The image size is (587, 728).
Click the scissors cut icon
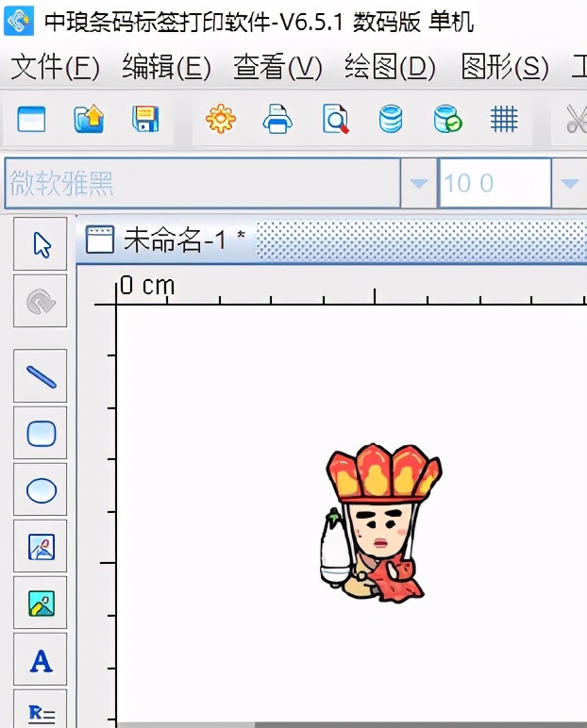[x=577, y=119]
